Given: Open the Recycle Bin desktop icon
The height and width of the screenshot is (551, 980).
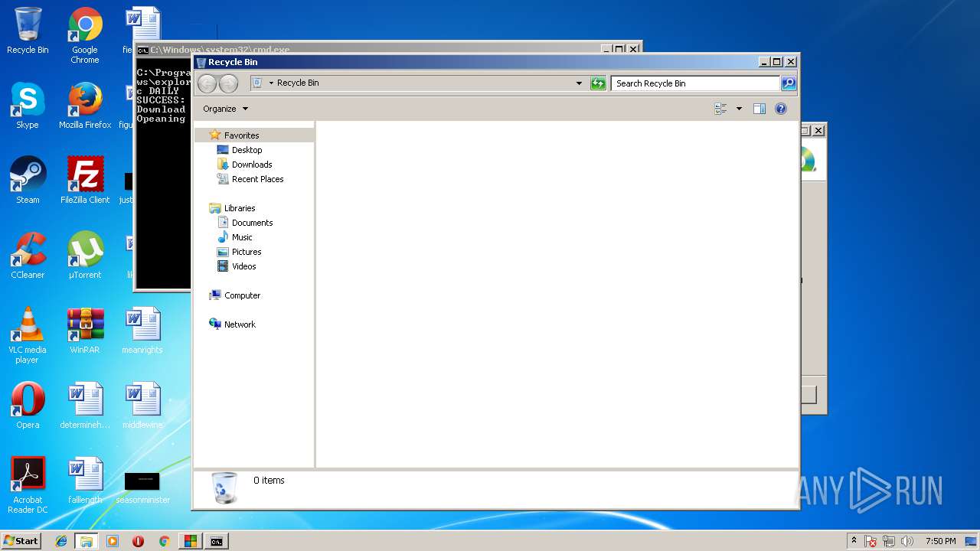Looking at the screenshot, I should point(28,31).
